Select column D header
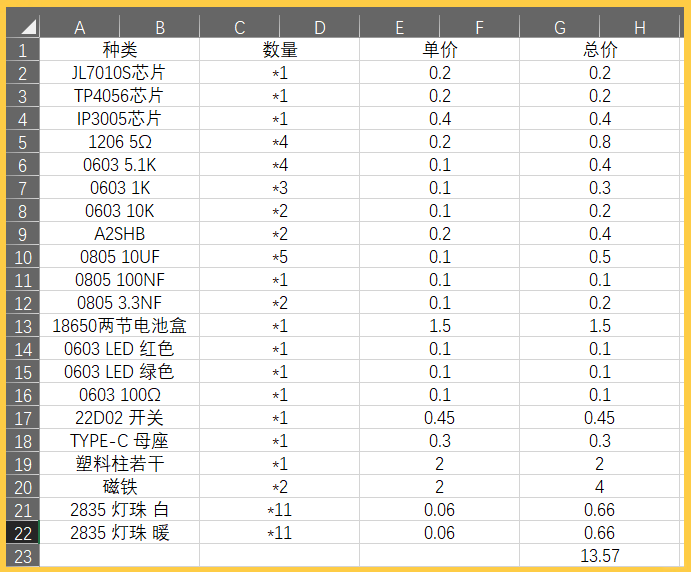Viewport: 691px width, 572px height. pos(319,27)
